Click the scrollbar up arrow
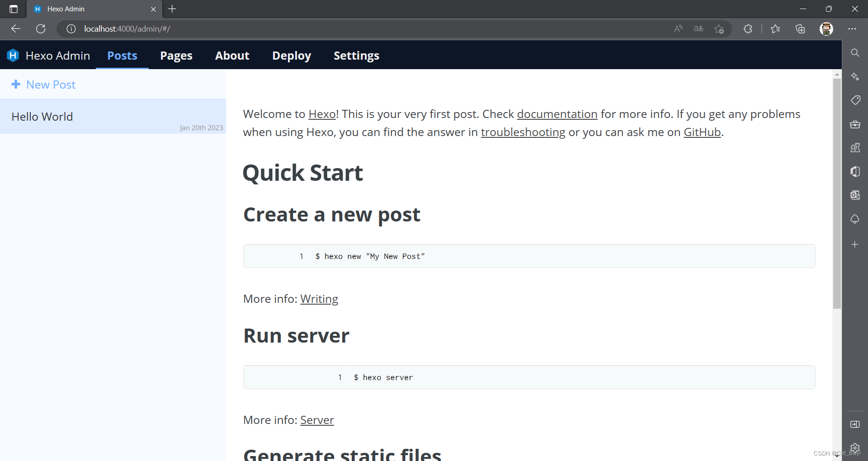This screenshot has height=461, width=868. [x=837, y=74]
